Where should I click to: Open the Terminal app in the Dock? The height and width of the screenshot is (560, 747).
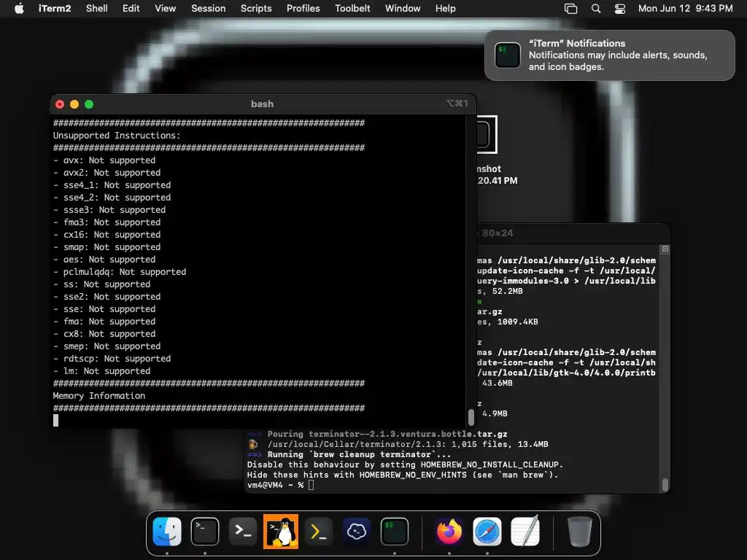tap(205, 531)
